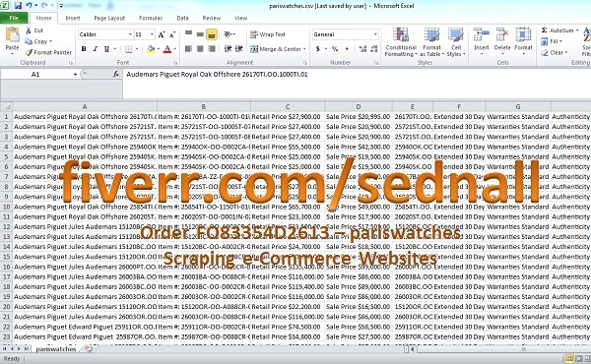Screen dimensions: 591x364
Task: Click the Decrease Decimal icon
Action: [374, 49]
